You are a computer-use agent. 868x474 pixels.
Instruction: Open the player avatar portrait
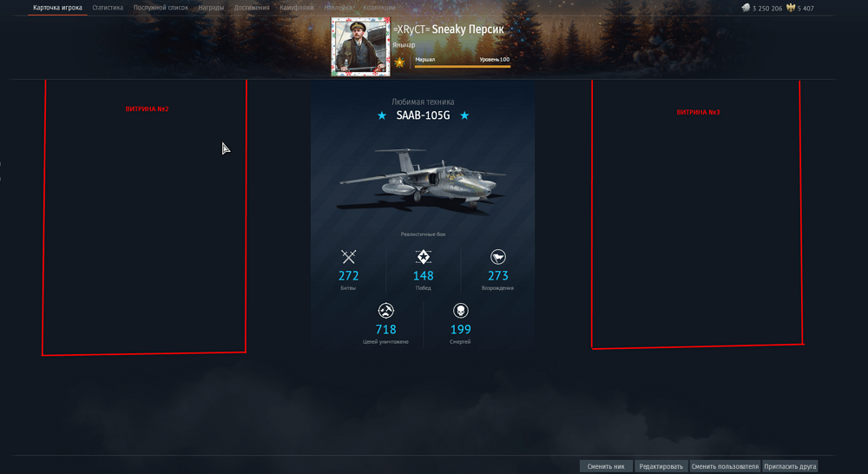360,47
